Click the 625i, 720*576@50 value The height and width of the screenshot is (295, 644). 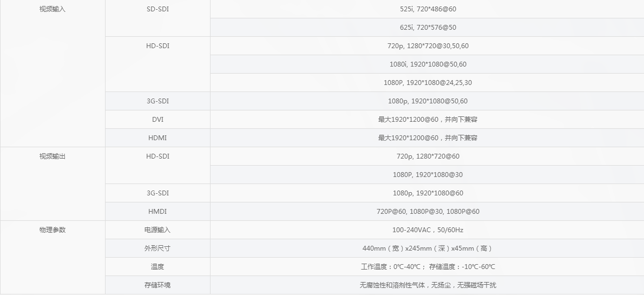[x=428, y=28]
